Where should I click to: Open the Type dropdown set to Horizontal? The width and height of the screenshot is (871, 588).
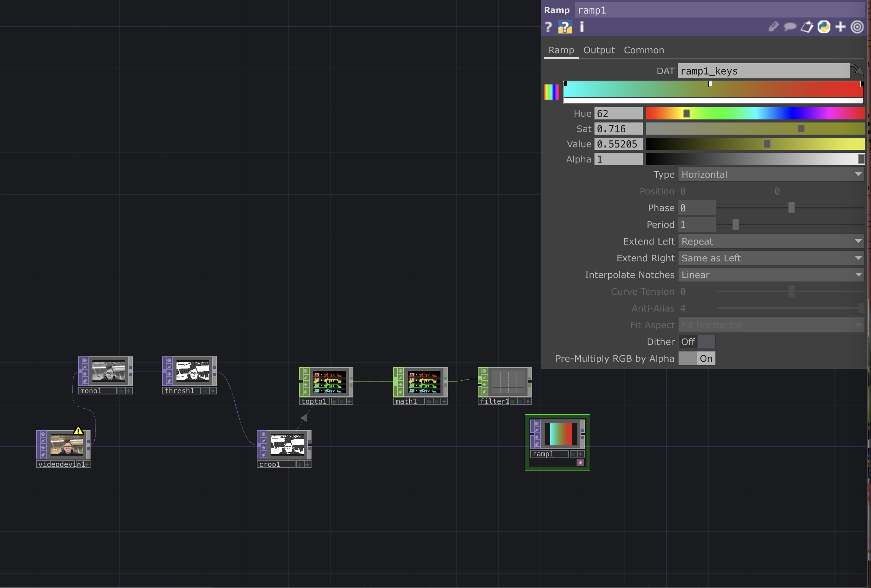[771, 174]
